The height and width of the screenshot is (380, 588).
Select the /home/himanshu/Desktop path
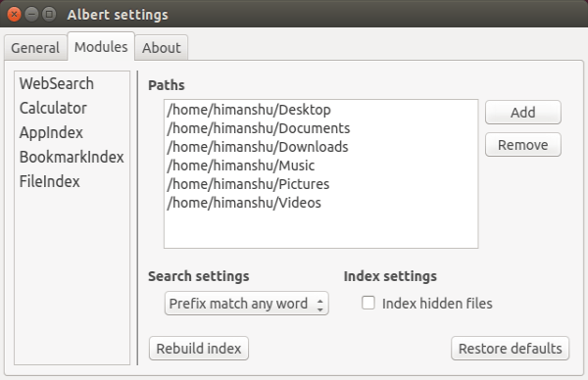click(321, 110)
